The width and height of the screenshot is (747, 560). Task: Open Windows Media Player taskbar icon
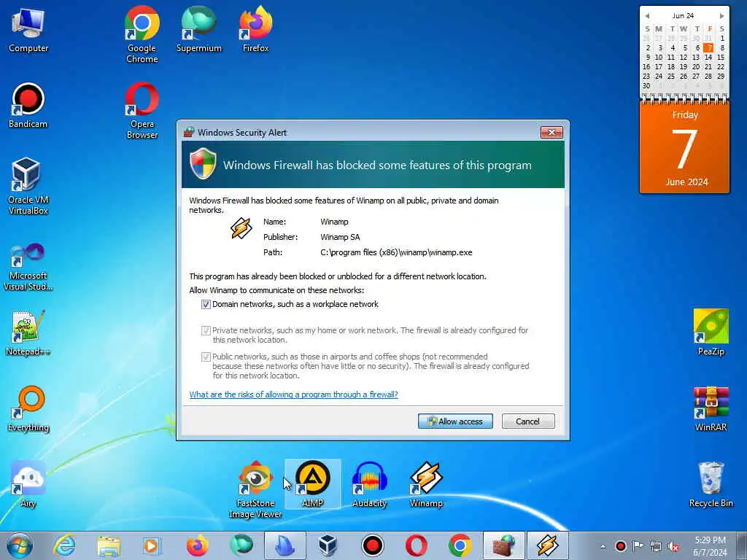coord(152,545)
